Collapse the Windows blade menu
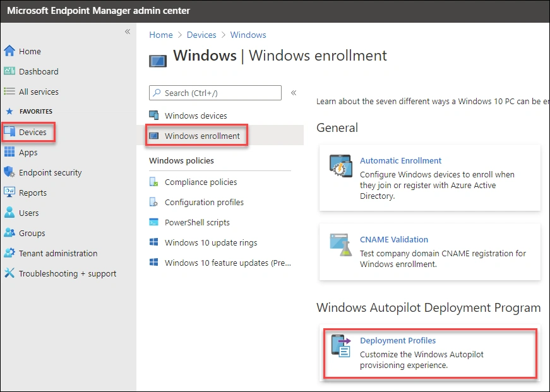This screenshot has width=550, height=392. (x=294, y=93)
